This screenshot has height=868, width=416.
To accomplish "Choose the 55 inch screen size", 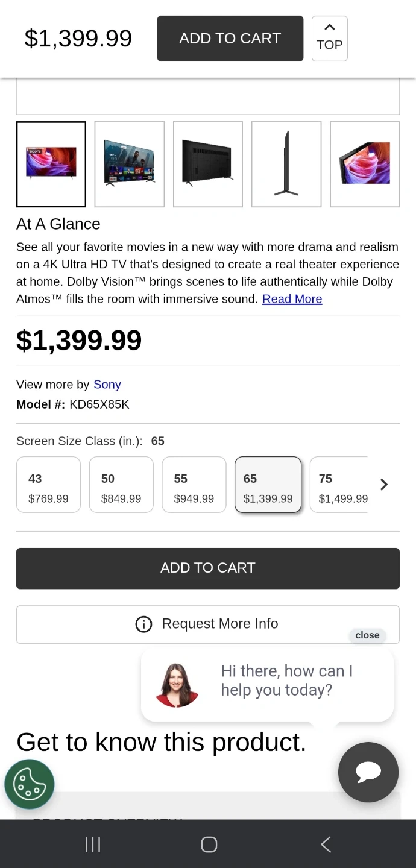I will (194, 485).
